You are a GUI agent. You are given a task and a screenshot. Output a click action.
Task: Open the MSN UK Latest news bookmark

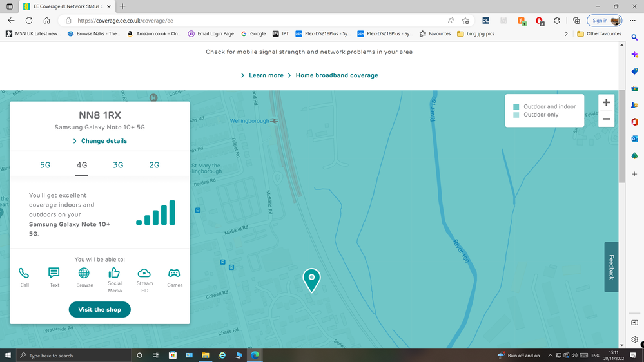click(34, 33)
